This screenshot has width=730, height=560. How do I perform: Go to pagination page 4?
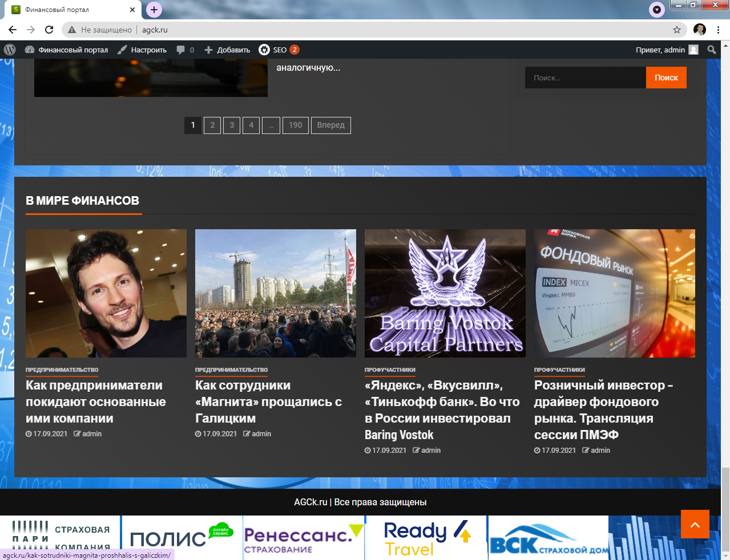(x=251, y=125)
